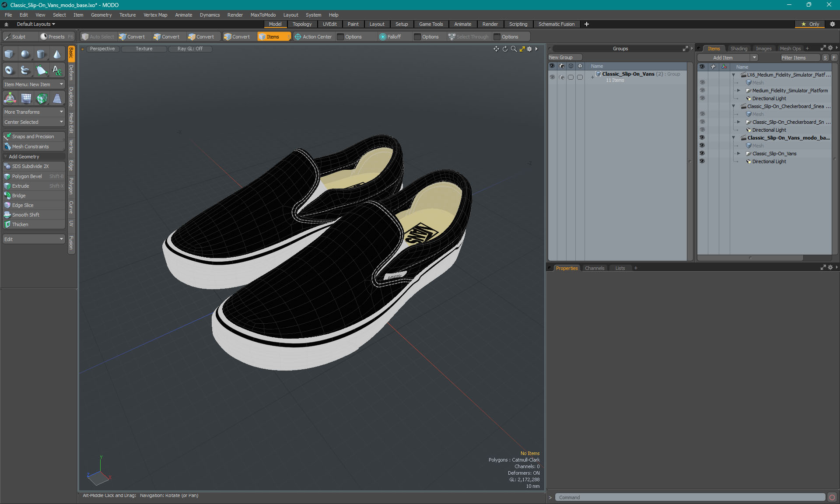This screenshot has height=504, width=840.
Task: Select the checkered green cube tool
Action: (42, 98)
